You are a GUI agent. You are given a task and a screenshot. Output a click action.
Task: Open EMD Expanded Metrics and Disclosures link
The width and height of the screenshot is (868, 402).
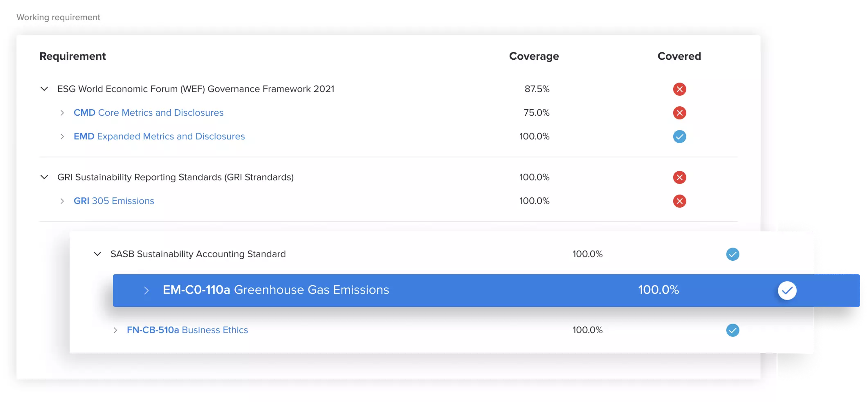click(159, 136)
